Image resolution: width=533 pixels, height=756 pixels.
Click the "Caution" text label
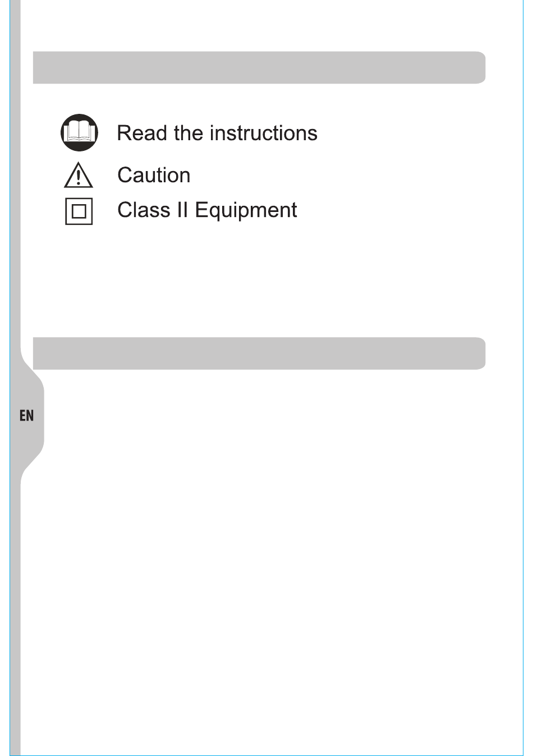[154, 175]
